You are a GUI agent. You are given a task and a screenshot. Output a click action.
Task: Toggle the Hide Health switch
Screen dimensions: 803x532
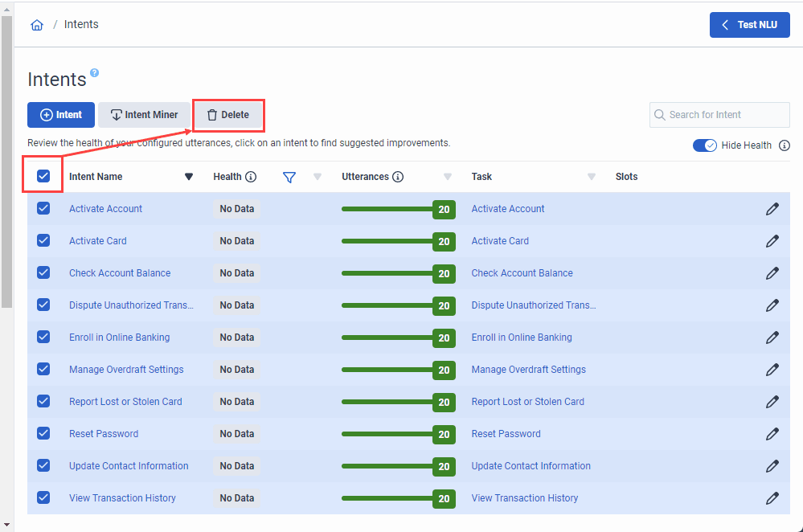pos(705,145)
